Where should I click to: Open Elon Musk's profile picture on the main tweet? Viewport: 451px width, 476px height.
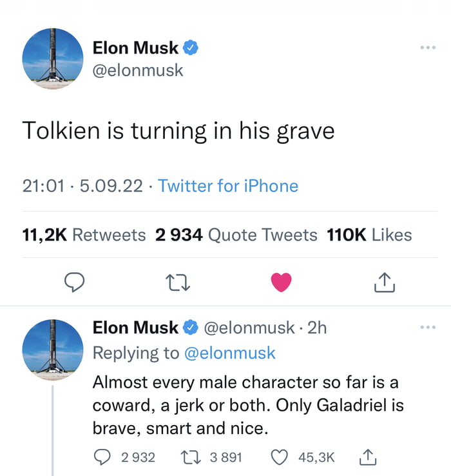coord(53,59)
